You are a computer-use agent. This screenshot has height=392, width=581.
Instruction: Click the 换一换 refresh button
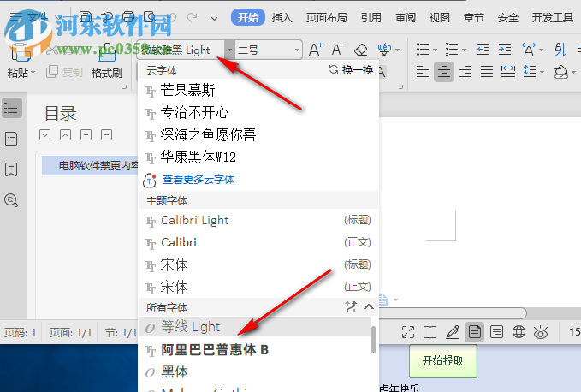pos(351,69)
